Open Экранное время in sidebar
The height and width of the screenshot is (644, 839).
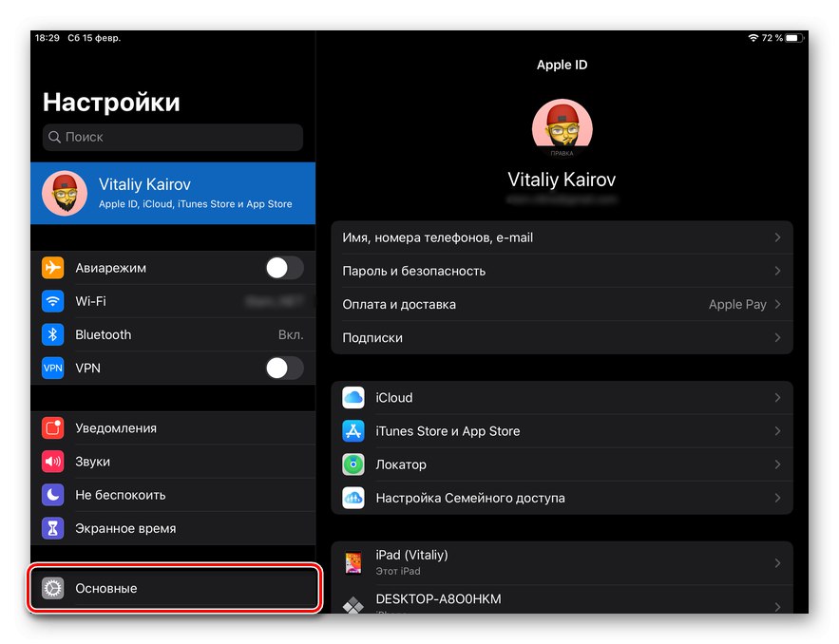(173, 528)
